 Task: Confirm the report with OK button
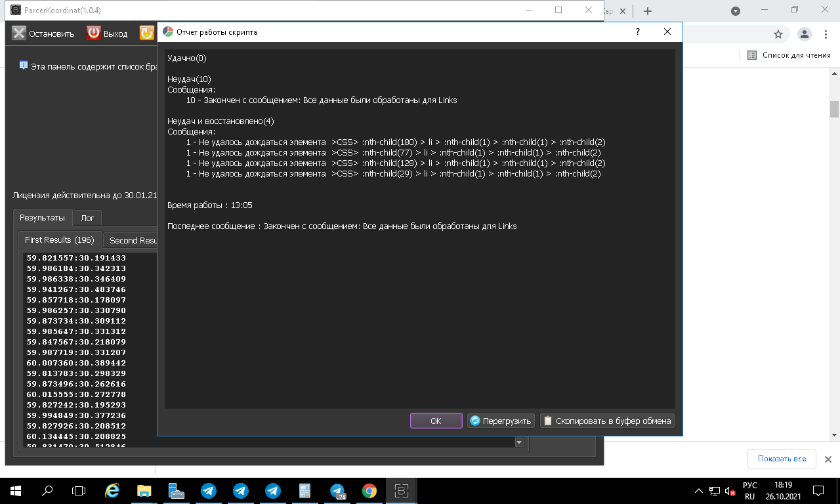tap(436, 421)
